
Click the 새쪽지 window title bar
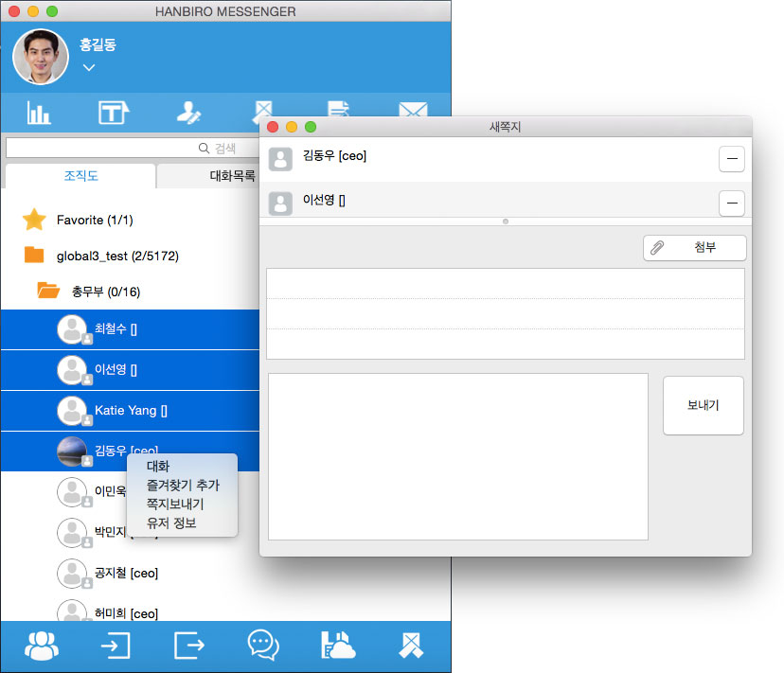(x=506, y=127)
